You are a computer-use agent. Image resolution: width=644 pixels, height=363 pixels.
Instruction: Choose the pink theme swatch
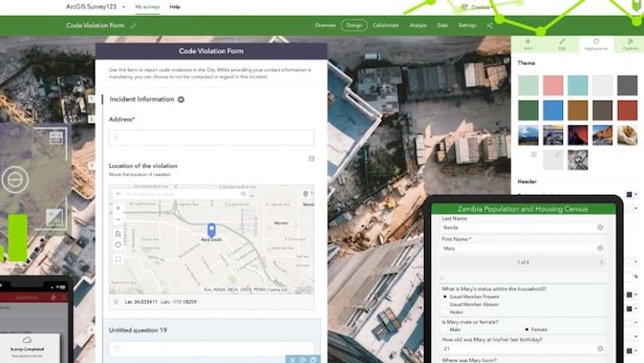553,86
